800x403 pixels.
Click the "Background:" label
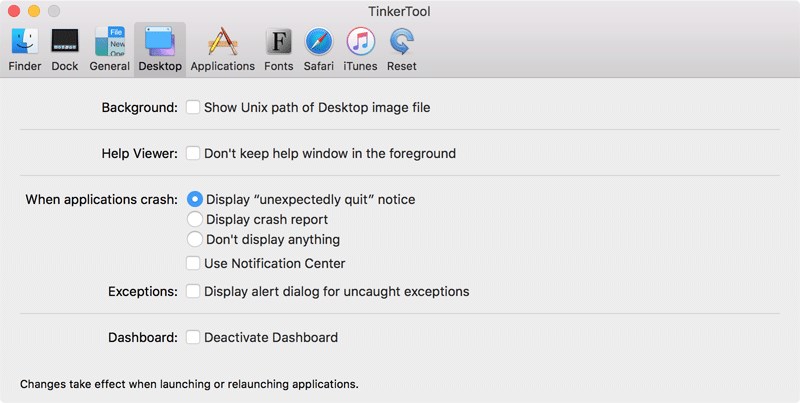coord(139,108)
